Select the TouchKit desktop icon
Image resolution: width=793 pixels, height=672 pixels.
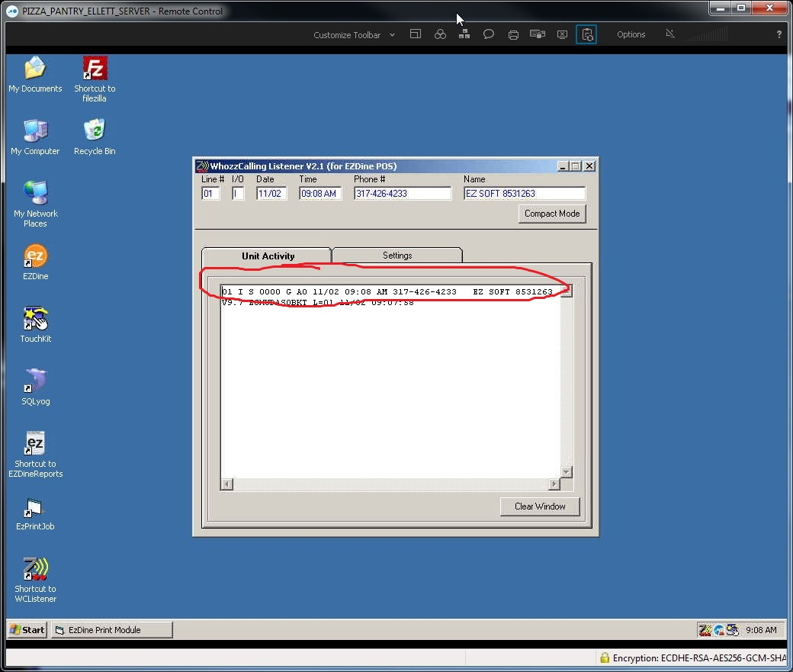tap(35, 324)
